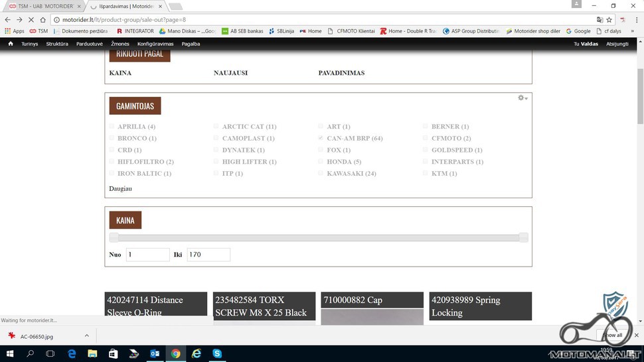The width and height of the screenshot is (644, 362).
Task: Tick the ARCTIC CAT (11) checkbox
Action: coord(216,126)
